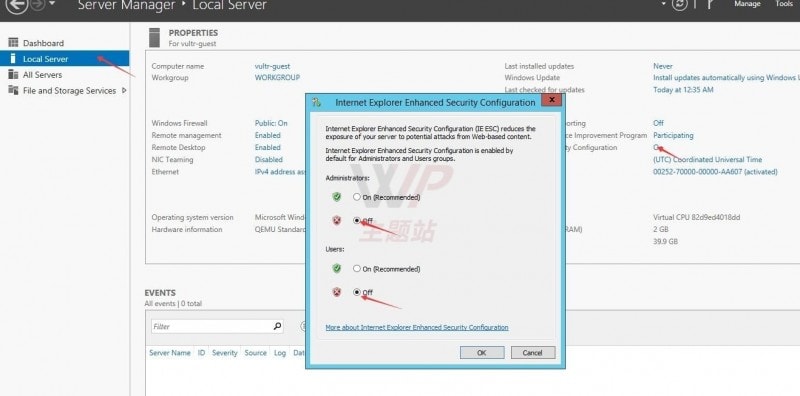Click Remote management Enabled link
Screen dimensions: 800x396
(267, 135)
